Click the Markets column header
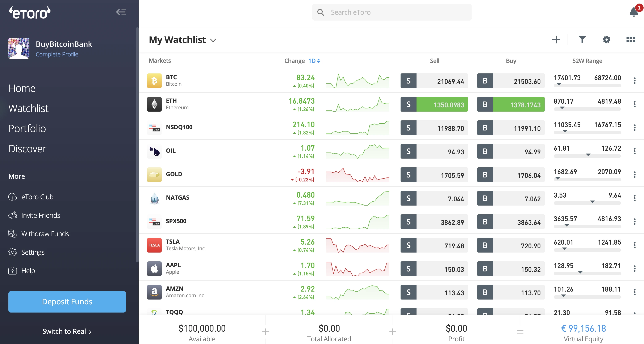Screen dimensions: 644x344 160,61
